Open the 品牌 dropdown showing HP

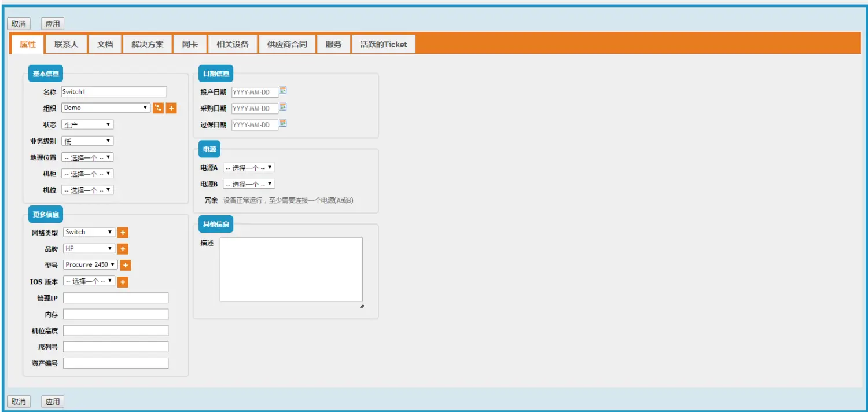89,248
